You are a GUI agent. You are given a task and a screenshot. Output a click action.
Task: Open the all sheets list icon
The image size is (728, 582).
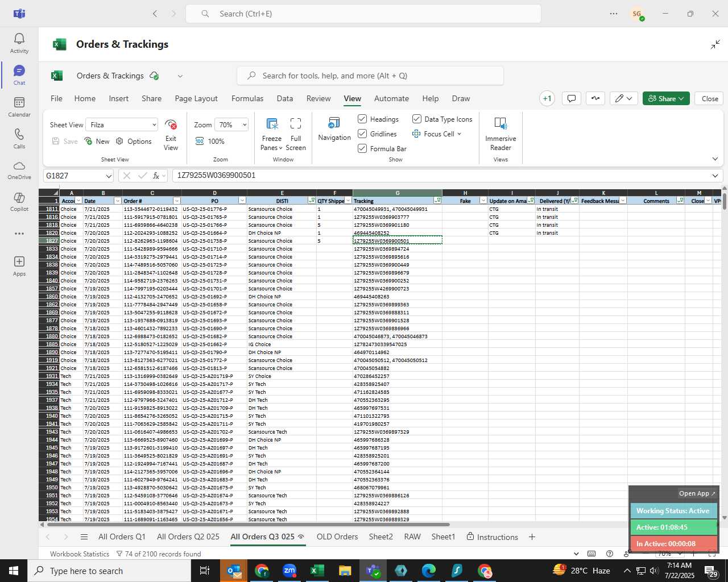(84, 537)
